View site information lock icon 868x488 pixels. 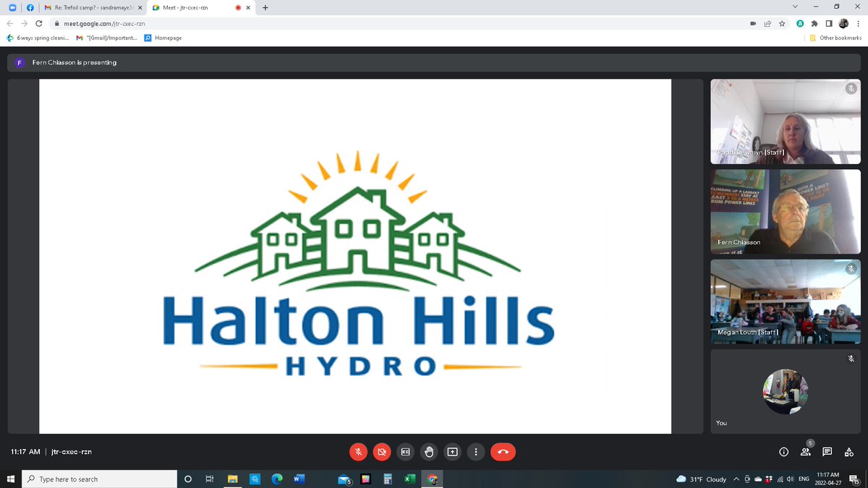coord(56,23)
